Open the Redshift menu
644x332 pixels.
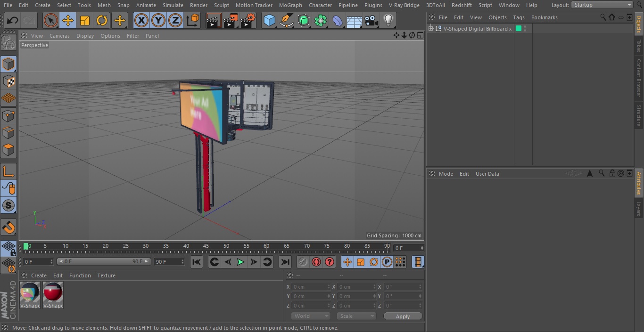(462, 5)
